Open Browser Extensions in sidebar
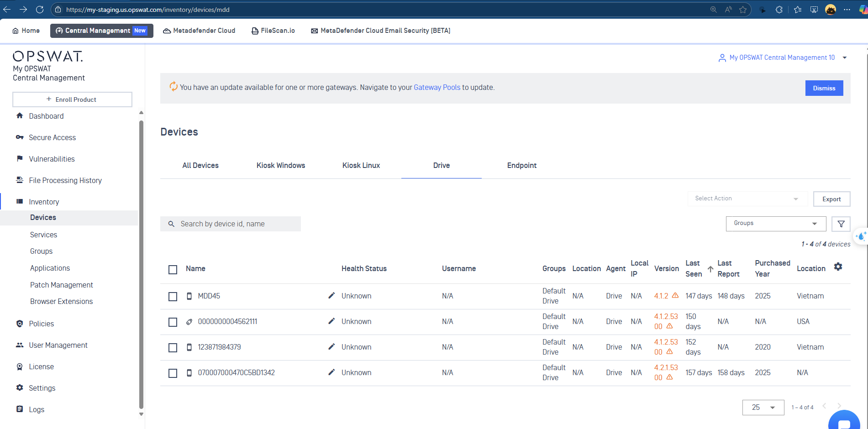Screen dimensions: 868x429 pos(62,301)
